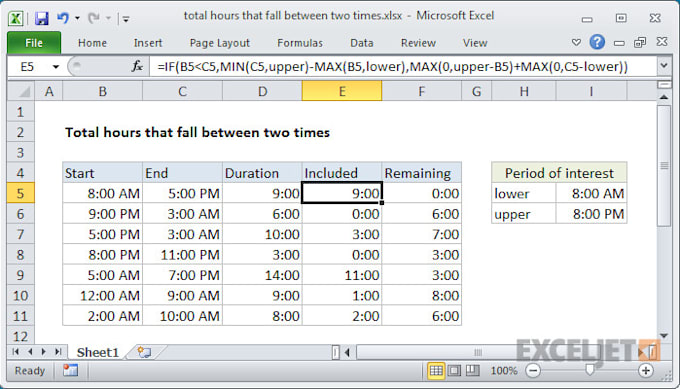
Task: Select row 9 header
Action: click(x=20, y=275)
